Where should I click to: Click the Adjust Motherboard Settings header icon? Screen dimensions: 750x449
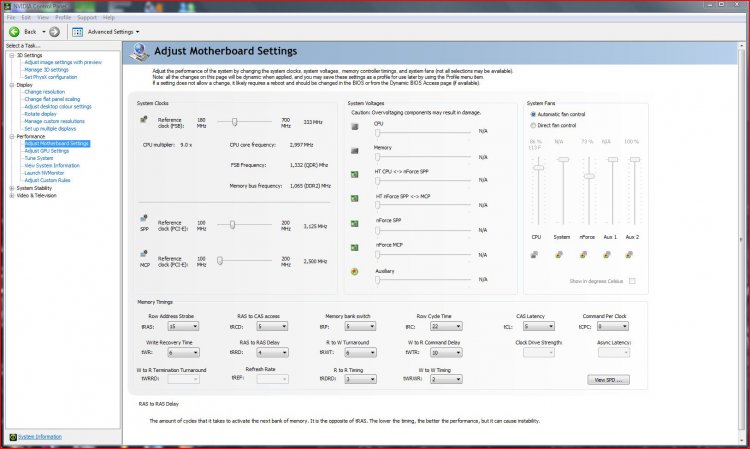tap(139, 52)
